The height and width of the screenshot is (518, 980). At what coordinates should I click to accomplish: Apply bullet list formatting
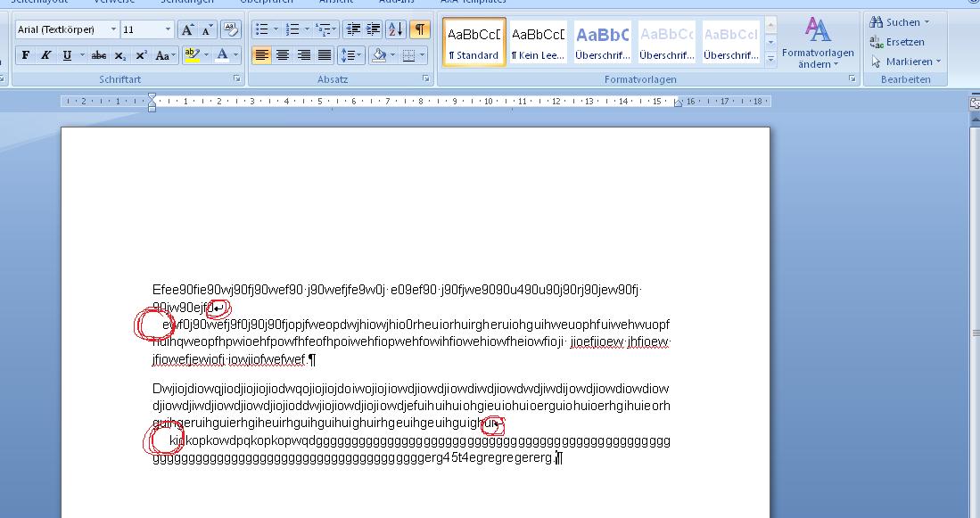[x=262, y=29]
